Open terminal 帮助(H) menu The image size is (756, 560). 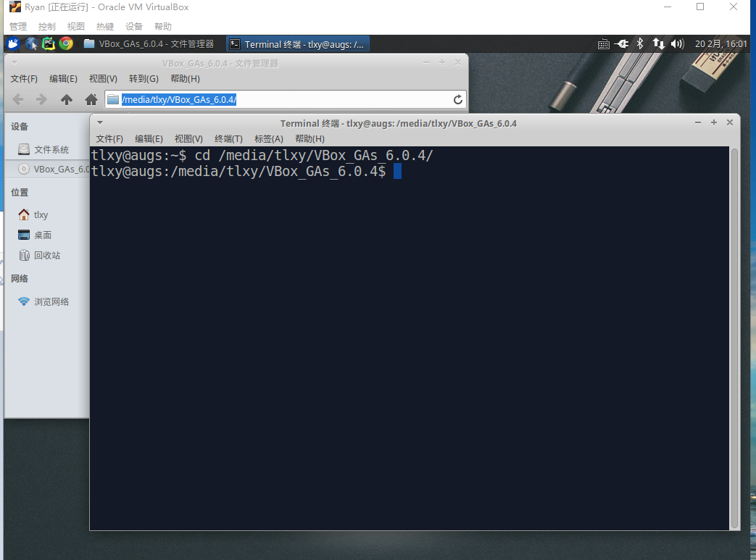pyautogui.click(x=310, y=139)
